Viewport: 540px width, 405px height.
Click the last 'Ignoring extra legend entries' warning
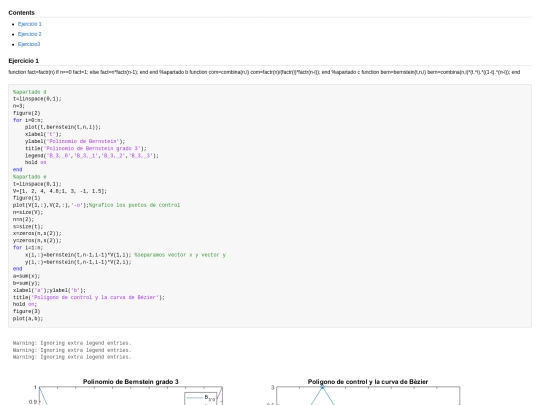pos(72,357)
